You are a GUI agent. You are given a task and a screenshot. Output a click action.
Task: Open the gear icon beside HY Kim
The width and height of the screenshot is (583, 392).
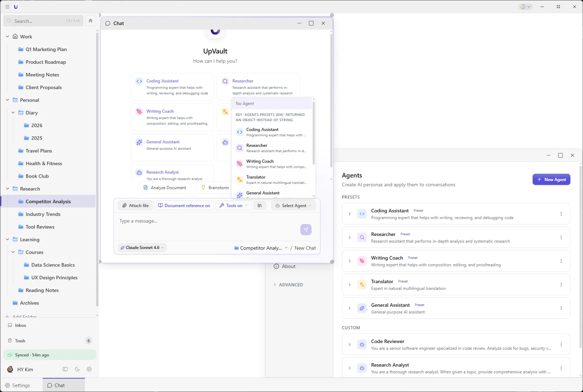click(x=89, y=369)
